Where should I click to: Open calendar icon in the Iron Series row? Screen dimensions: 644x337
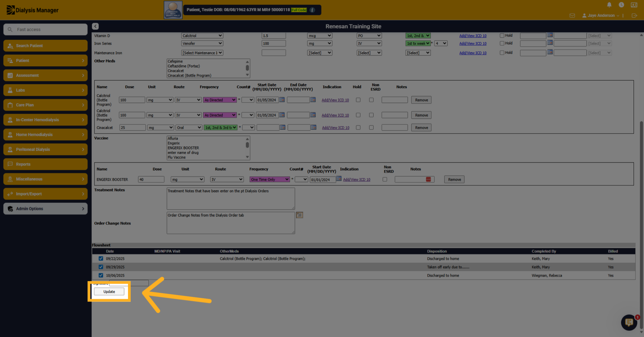tap(550, 43)
